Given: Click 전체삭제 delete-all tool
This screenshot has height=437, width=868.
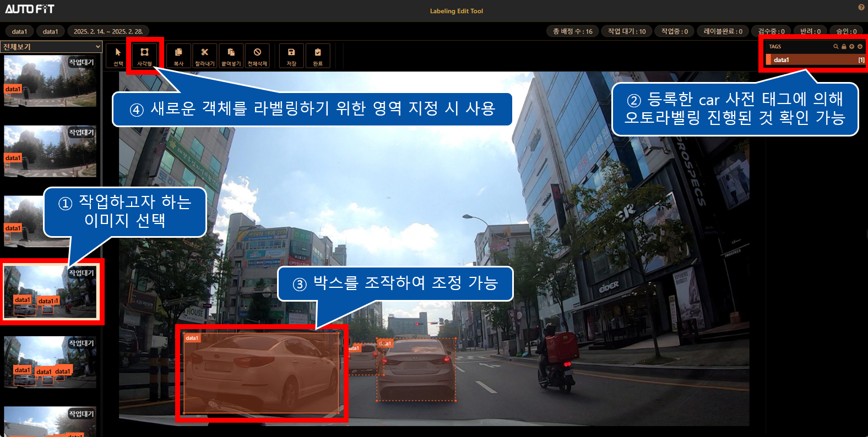Looking at the screenshot, I should pos(257,56).
